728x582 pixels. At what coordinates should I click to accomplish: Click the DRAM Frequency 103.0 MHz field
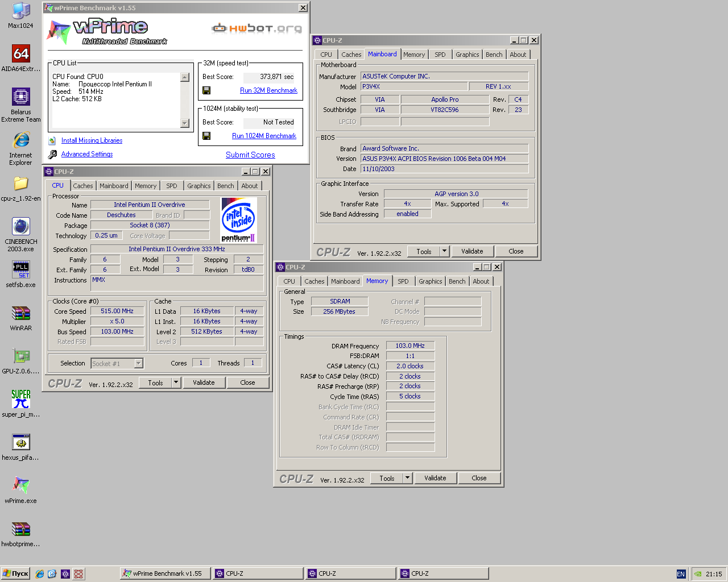[x=410, y=346]
